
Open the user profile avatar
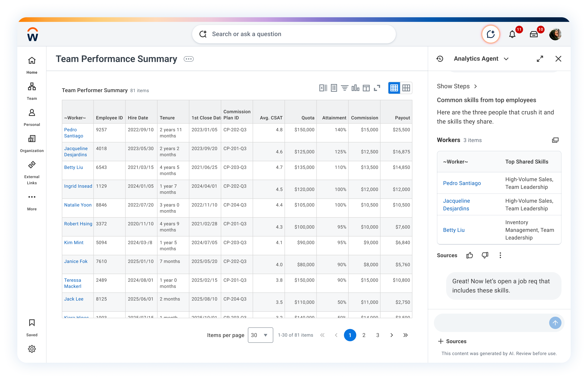coord(555,34)
